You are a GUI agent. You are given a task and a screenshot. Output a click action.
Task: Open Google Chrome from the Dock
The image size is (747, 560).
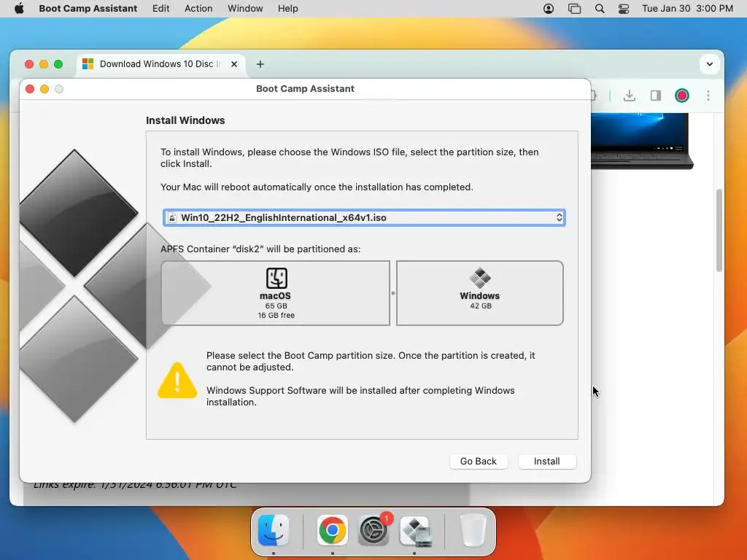tap(332, 530)
